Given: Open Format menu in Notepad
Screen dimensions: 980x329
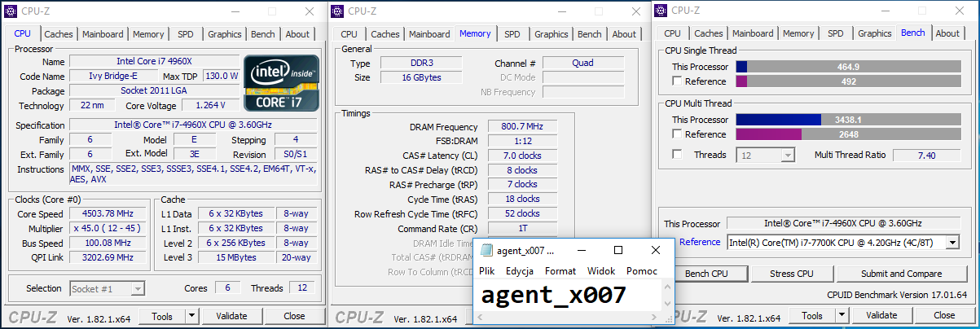Looking at the screenshot, I should click(x=560, y=271).
